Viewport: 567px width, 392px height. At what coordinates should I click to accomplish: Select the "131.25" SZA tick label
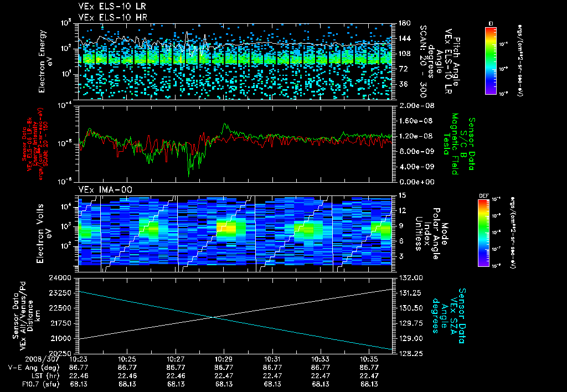(410, 293)
